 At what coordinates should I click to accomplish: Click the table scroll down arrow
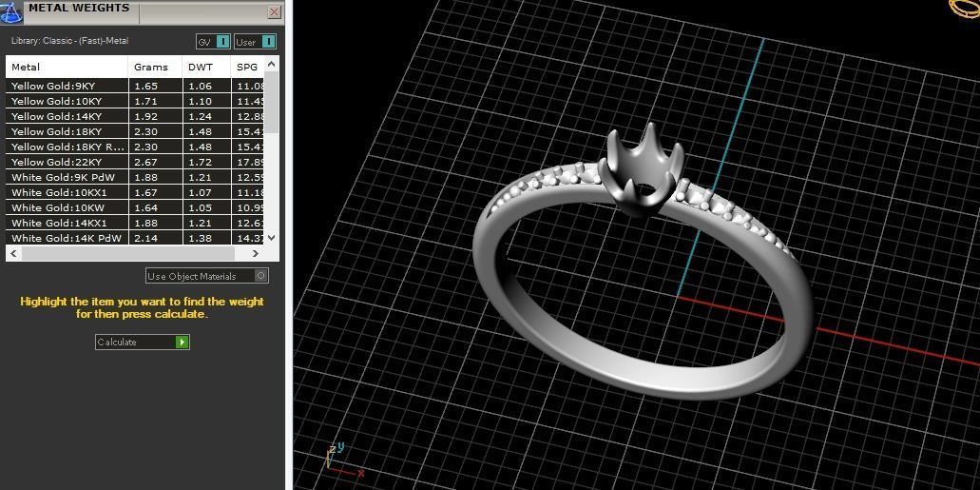pyautogui.click(x=271, y=238)
